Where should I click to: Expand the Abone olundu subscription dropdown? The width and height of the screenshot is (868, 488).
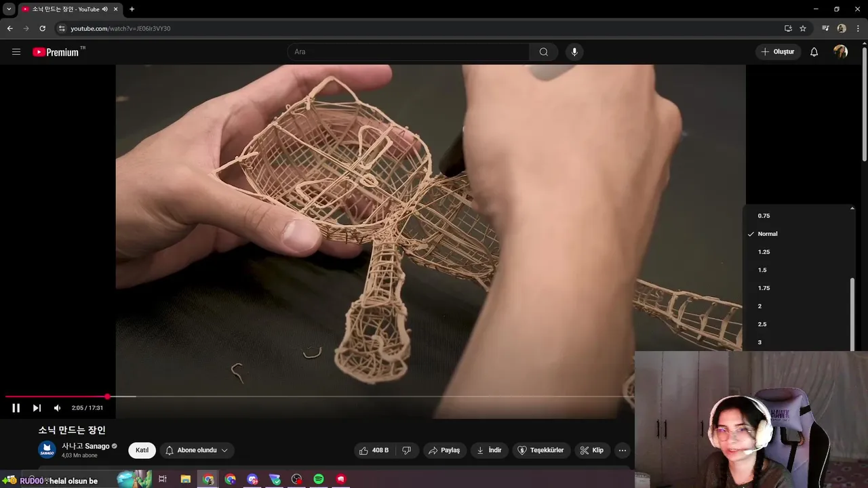197,450
